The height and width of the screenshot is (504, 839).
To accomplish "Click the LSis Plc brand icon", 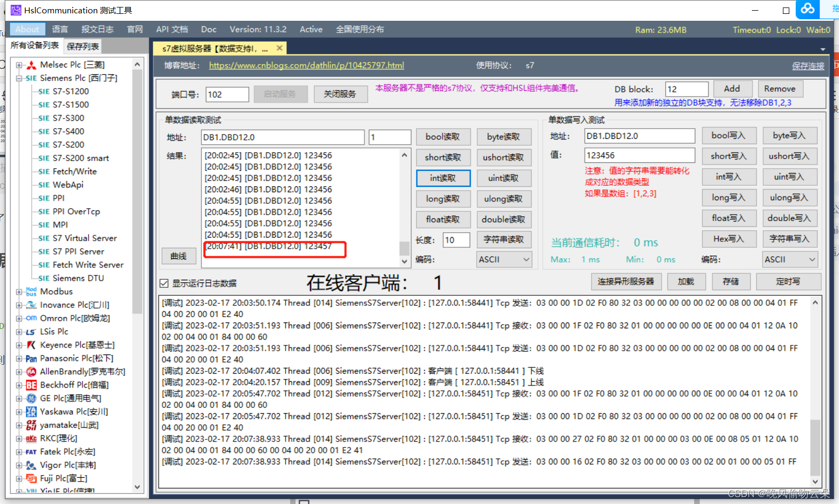I will click(31, 332).
